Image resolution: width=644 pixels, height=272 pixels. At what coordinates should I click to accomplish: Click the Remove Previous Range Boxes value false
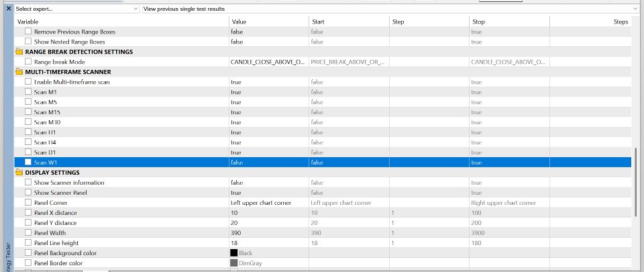click(269, 32)
